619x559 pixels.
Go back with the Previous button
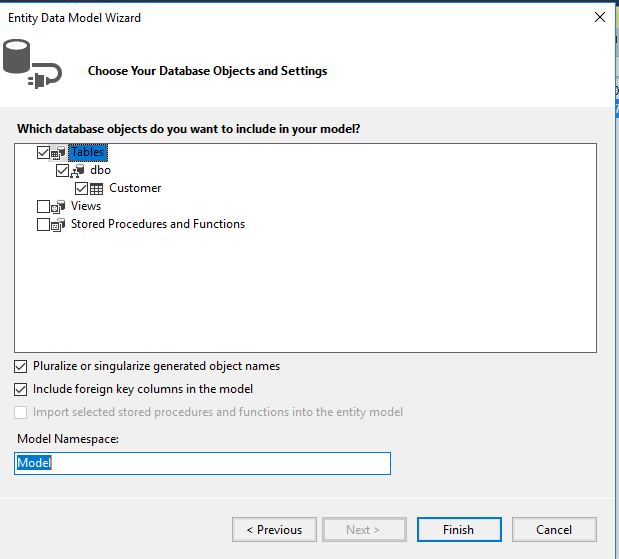click(x=274, y=530)
